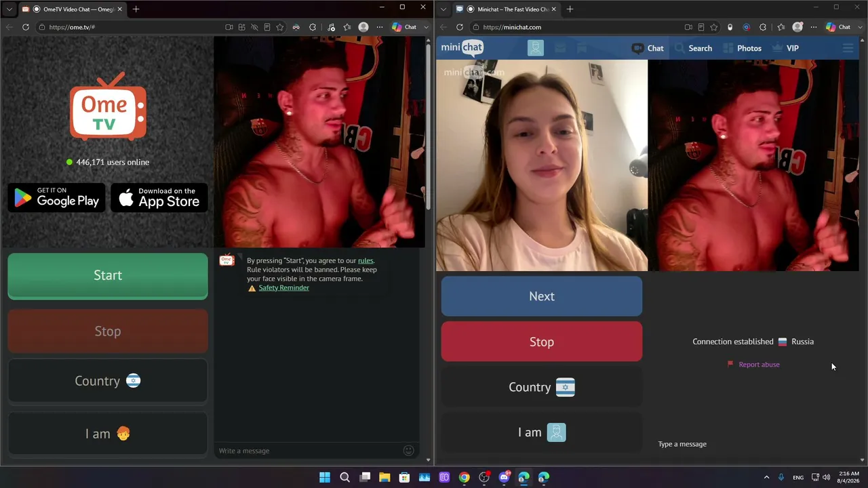Open Copilot Chat in Minichat window

838,27
